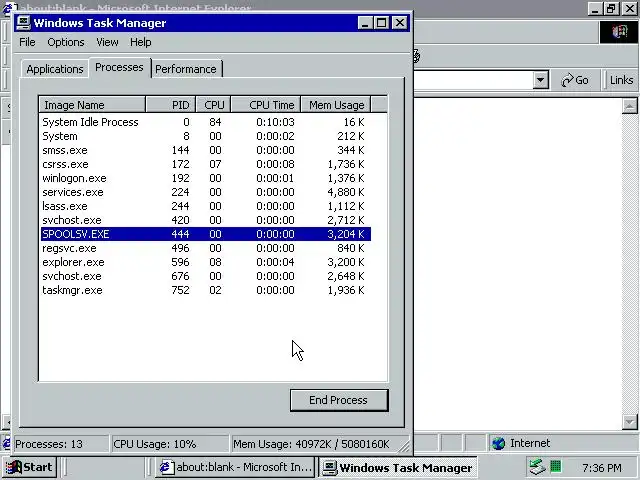Open the Help menu
Image resolution: width=640 pixels, height=480 pixels.
141,42
